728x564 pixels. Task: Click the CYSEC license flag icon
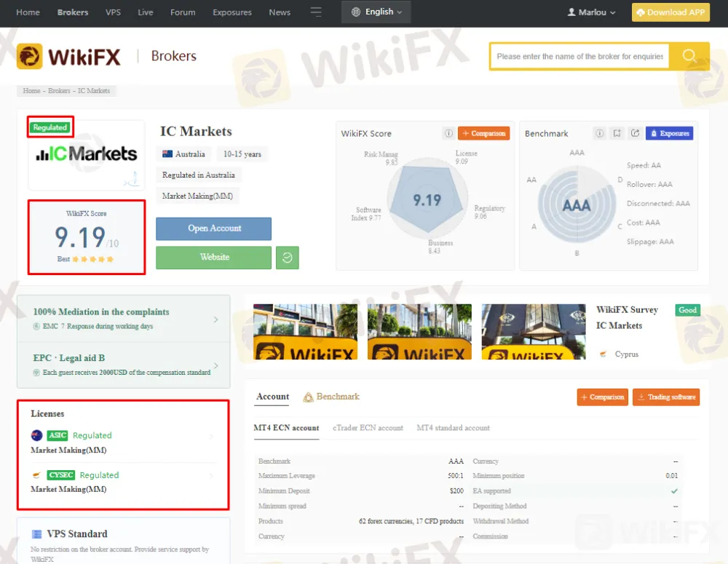[36, 475]
